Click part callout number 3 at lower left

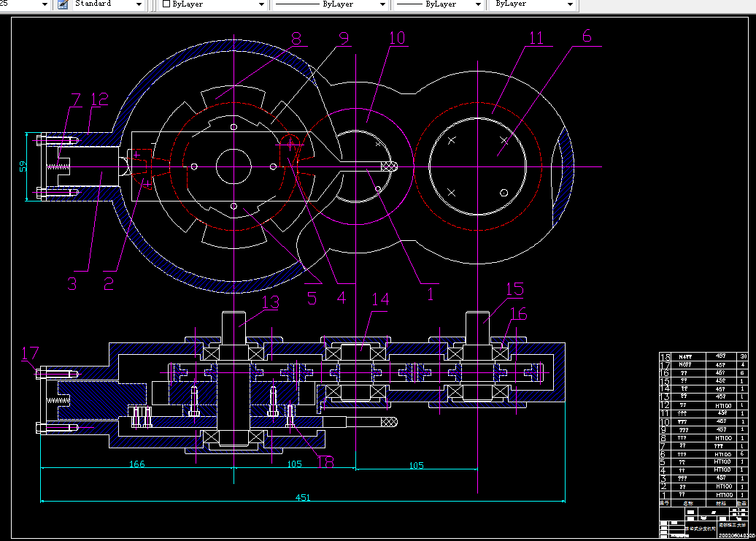pyautogui.click(x=72, y=284)
